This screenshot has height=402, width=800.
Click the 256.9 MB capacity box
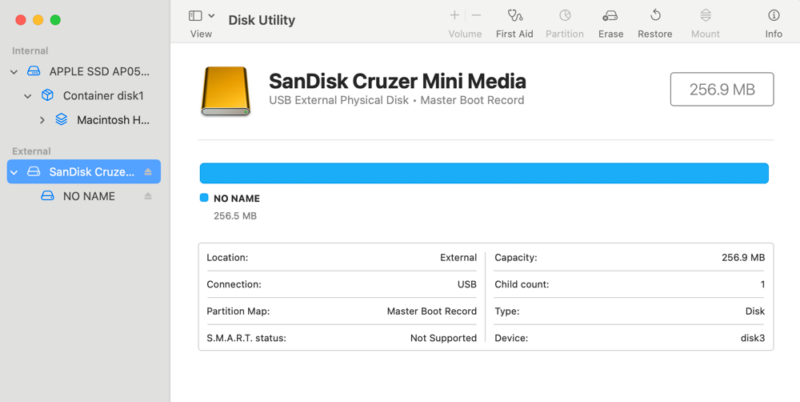tap(721, 89)
